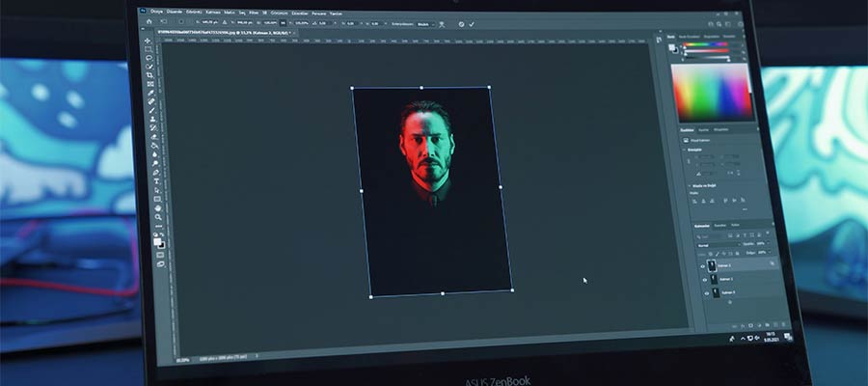868x386 pixels.
Task: Open the layer Opacity dropdown
Action: 769,243
